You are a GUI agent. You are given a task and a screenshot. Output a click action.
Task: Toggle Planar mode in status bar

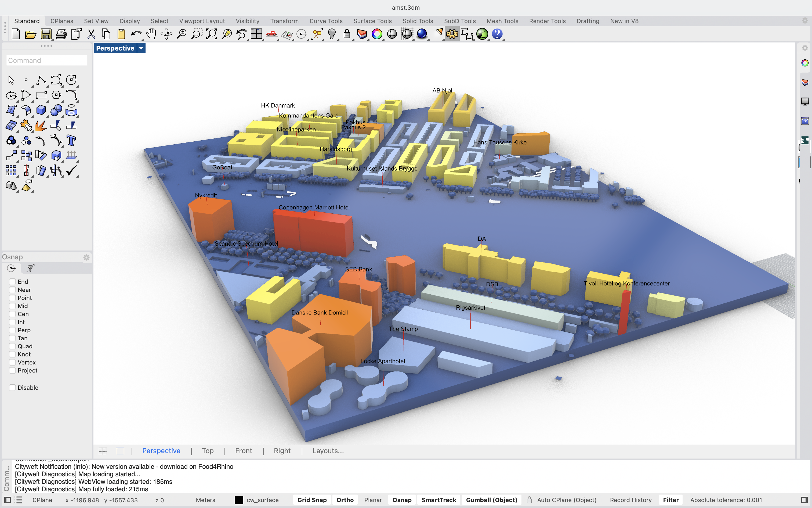coord(373,500)
